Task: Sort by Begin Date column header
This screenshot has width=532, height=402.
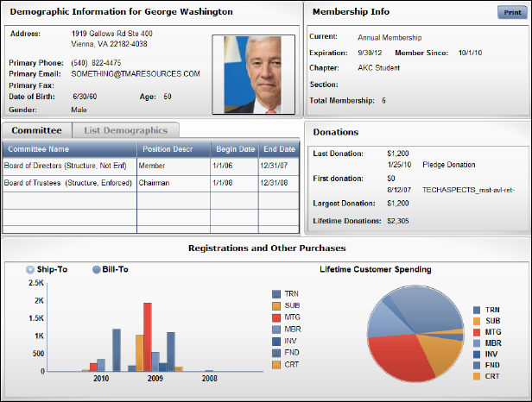Action: click(234, 149)
